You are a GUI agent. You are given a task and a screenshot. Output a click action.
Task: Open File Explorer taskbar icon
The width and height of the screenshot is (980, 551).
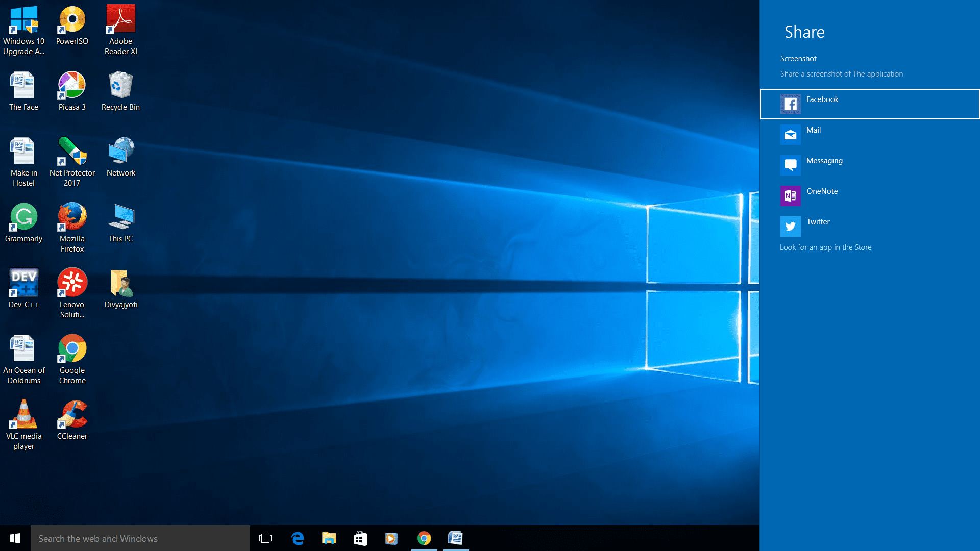click(x=329, y=538)
